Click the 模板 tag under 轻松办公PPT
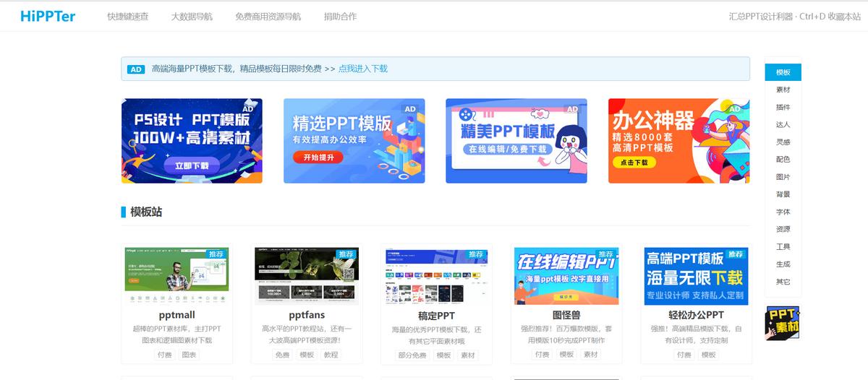Screen dimensions: 868x380 coord(708,355)
